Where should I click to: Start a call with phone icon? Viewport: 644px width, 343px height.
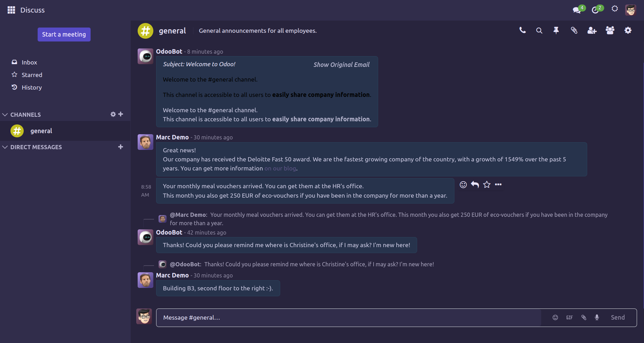522,30
